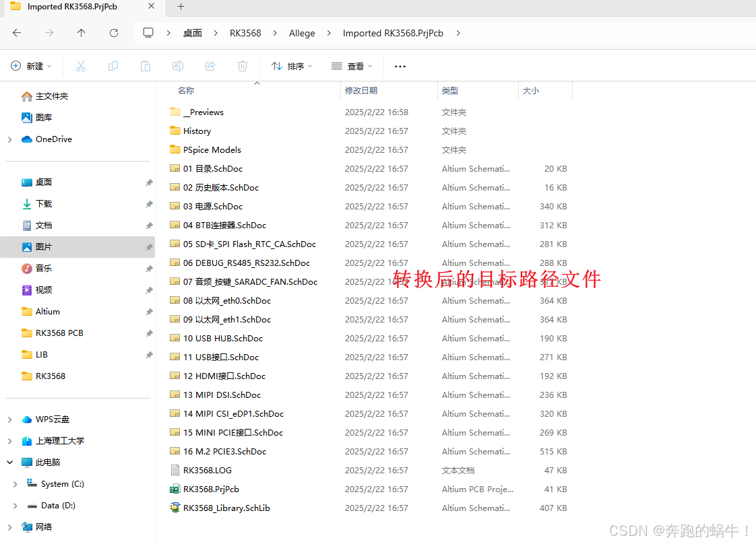Image resolution: width=756 pixels, height=544 pixels.
Task: Select file 12 HDMI接口.SchDoc
Action: [218, 376]
